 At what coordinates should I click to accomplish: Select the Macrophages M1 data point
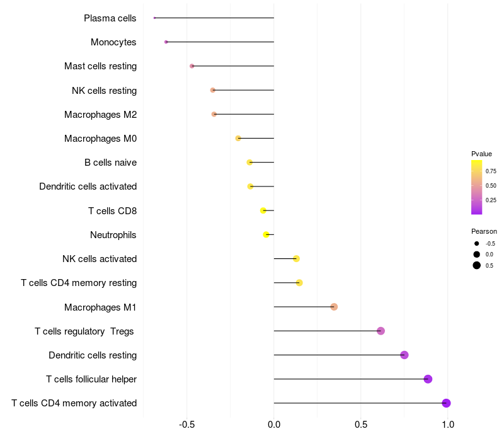[x=334, y=307]
